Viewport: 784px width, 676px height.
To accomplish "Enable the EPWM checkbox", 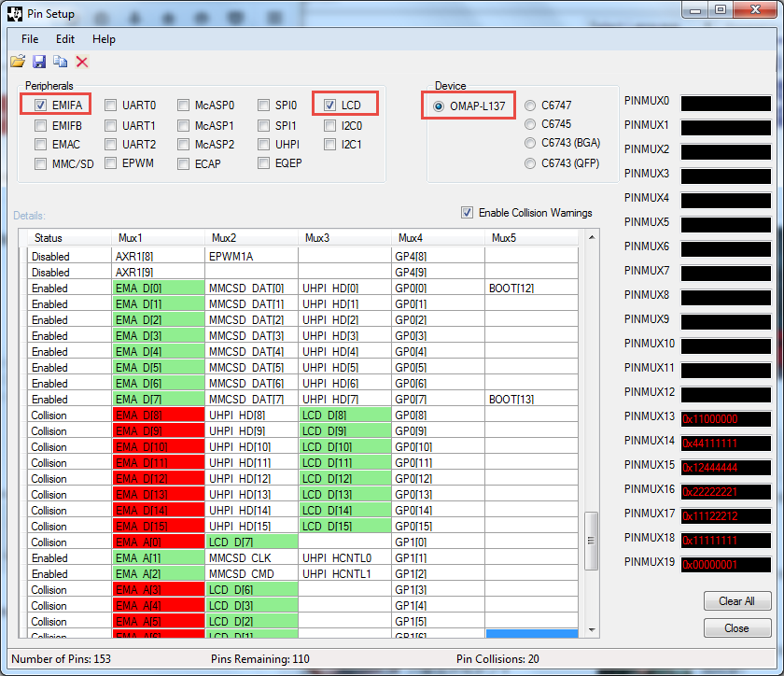I will click(x=110, y=163).
